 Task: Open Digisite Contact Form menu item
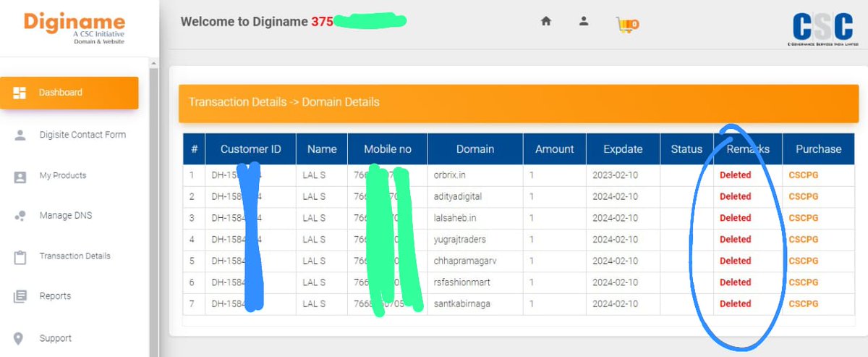(82, 135)
